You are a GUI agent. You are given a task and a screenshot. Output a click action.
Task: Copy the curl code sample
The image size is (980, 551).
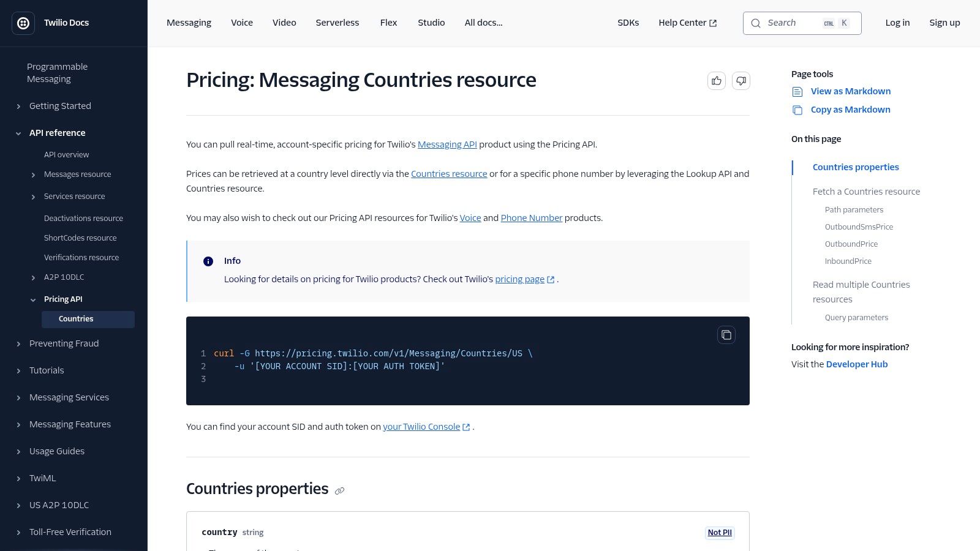coord(726,335)
